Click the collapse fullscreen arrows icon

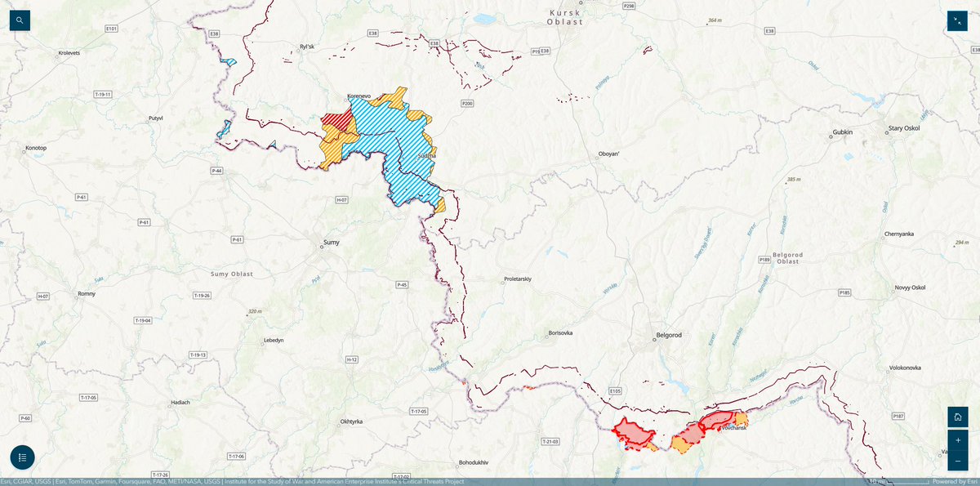click(957, 21)
